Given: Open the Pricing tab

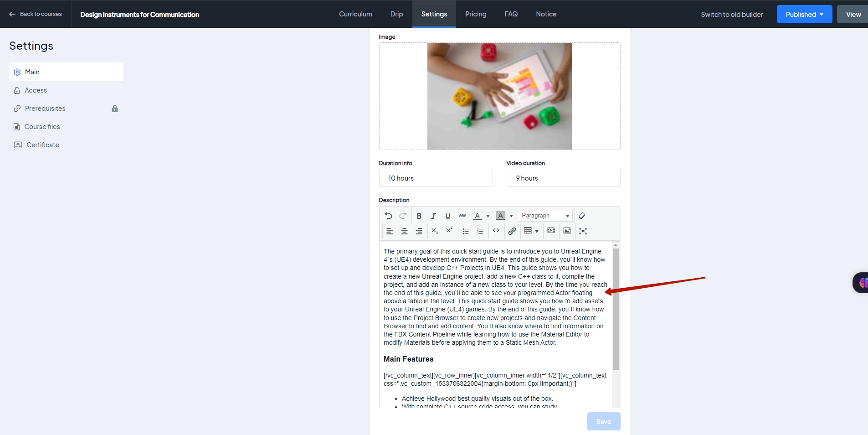Looking at the screenshot, I should (x=476, y=14).
